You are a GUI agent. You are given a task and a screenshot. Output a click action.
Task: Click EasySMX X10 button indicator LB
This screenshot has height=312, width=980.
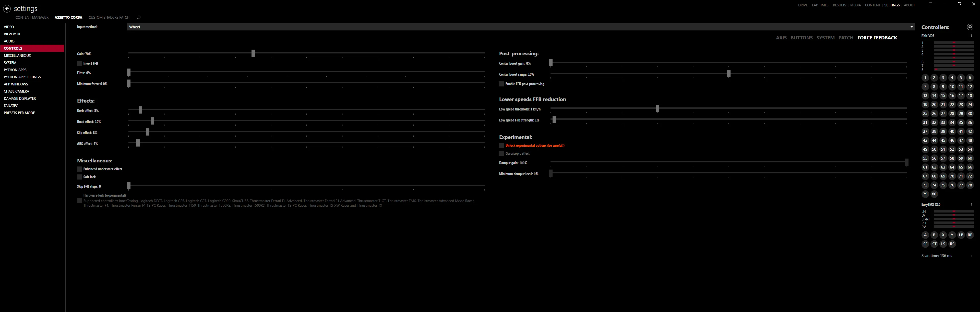pos(961,235)
